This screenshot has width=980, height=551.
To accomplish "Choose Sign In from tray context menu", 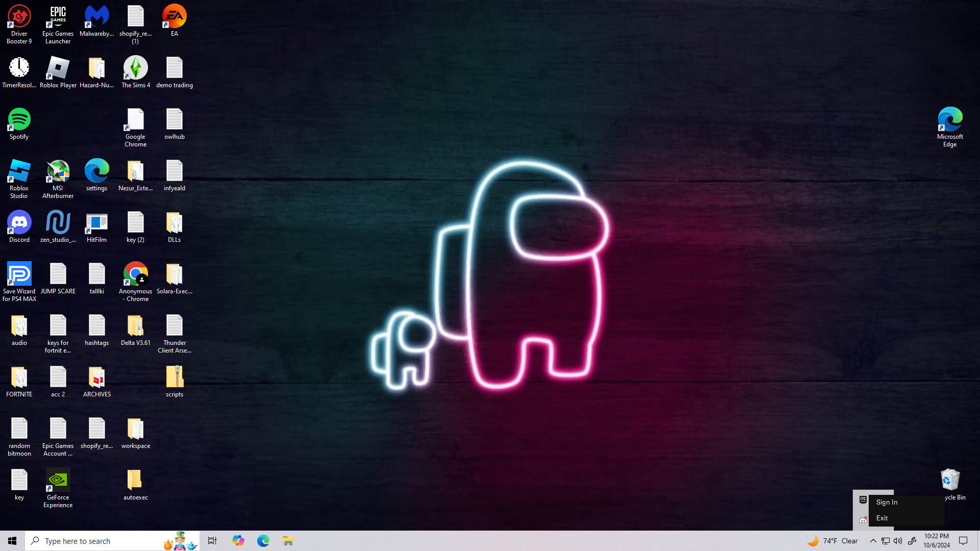I will point(887,503).
